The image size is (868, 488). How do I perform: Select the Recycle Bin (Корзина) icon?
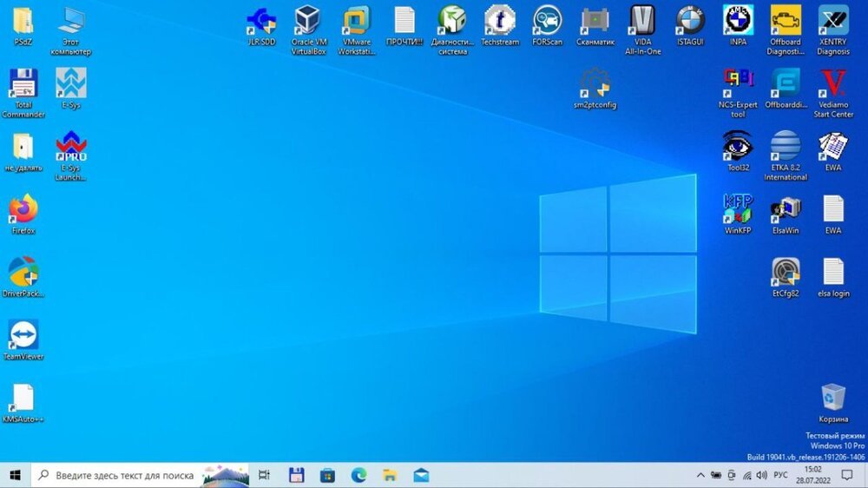pyautogui.click(x=833, y=399)
